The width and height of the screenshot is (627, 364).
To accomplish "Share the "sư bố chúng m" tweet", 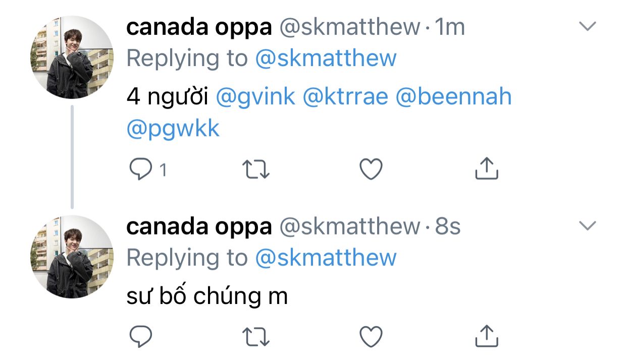I will 487,336.
